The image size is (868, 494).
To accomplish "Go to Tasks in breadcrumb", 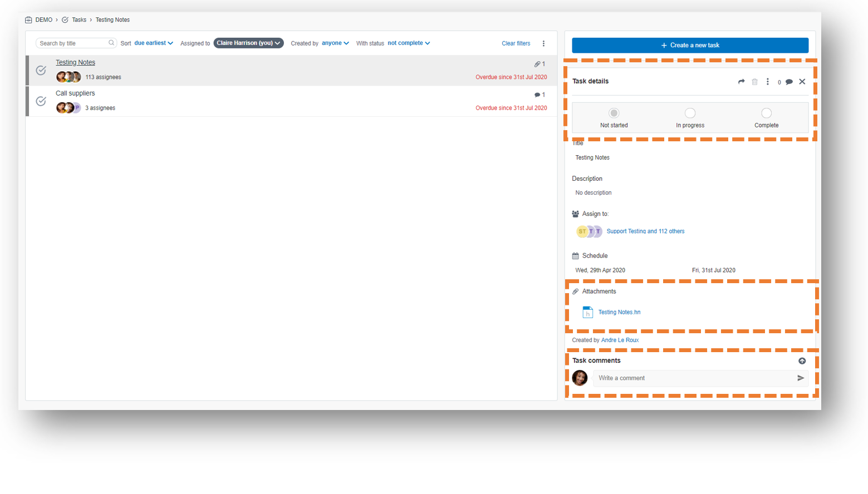I will tap(79, 20).
